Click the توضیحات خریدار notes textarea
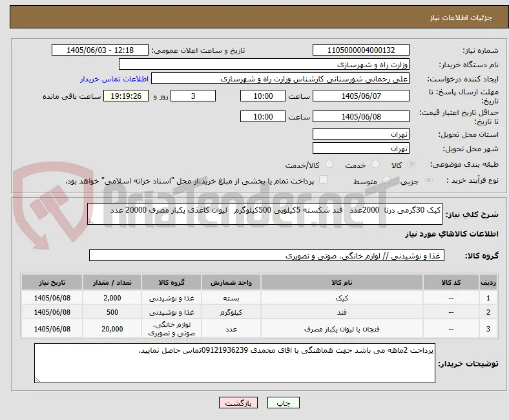Viewport: 509px width, 420px height. coord(234,363)
